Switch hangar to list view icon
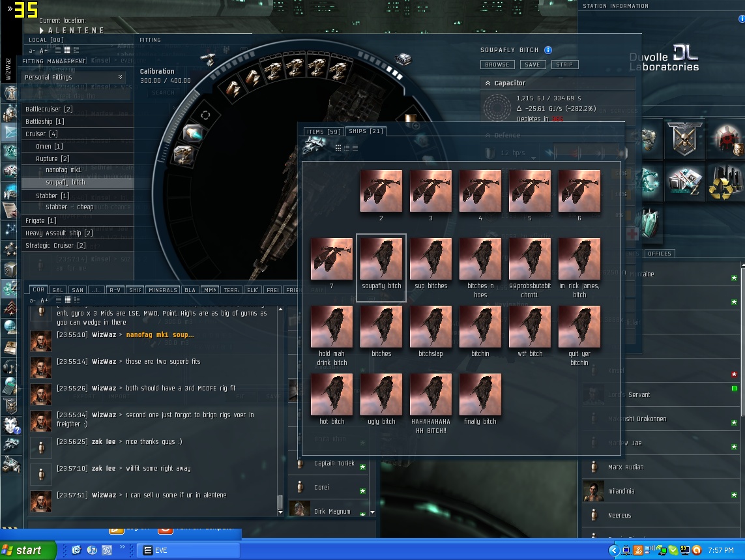 pos(355,148)
